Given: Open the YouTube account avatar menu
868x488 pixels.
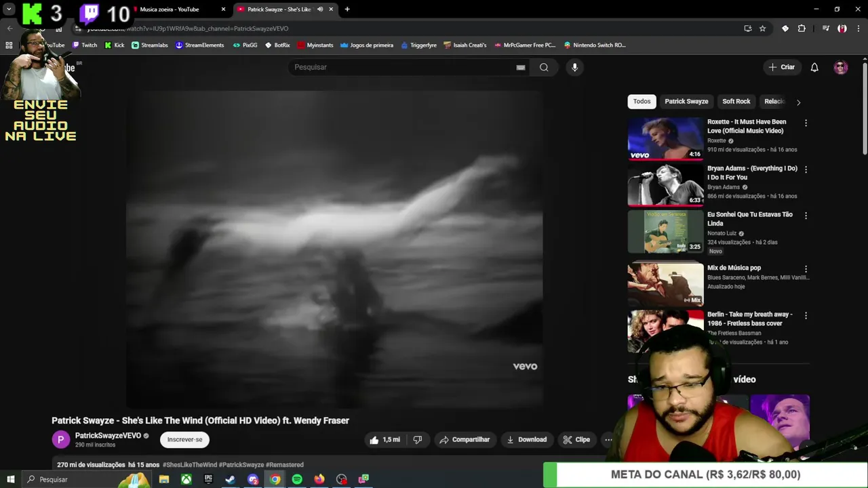Looking at the screenshot, I should pos(841,67).
